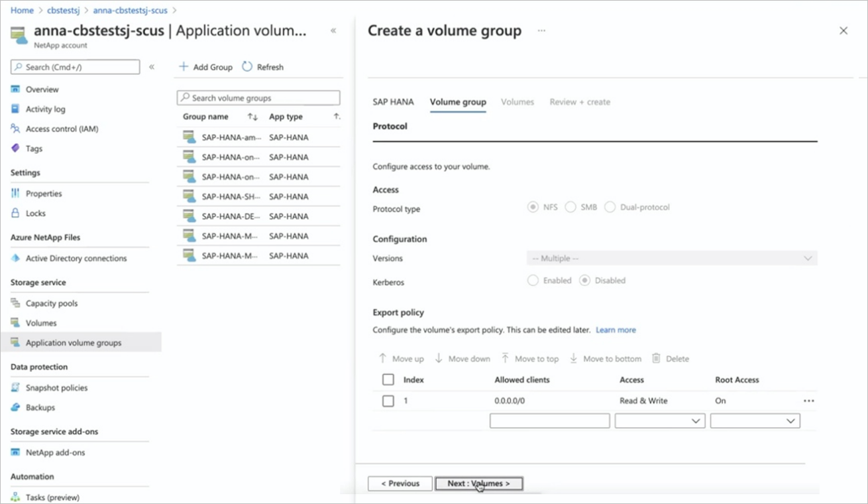Click the 0.0.0.0/0 allowed clients cell
This screenshot has width=868, height=504.
510,401
